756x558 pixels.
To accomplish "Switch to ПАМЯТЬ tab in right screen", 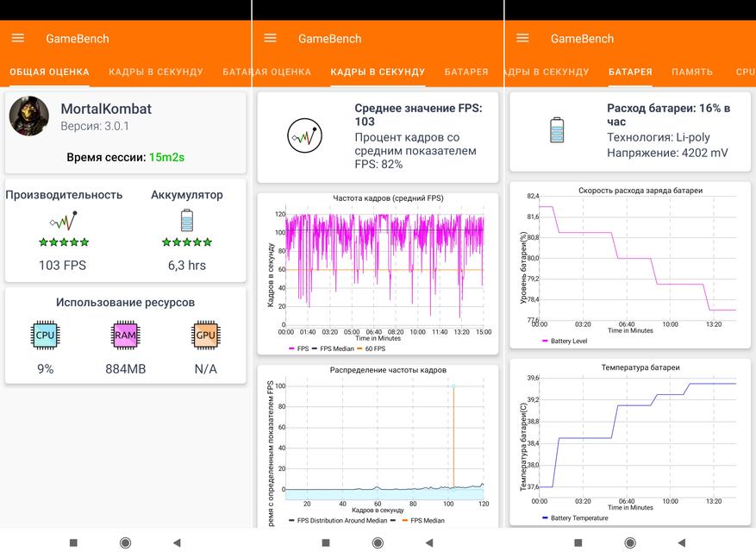I will 692,72.
